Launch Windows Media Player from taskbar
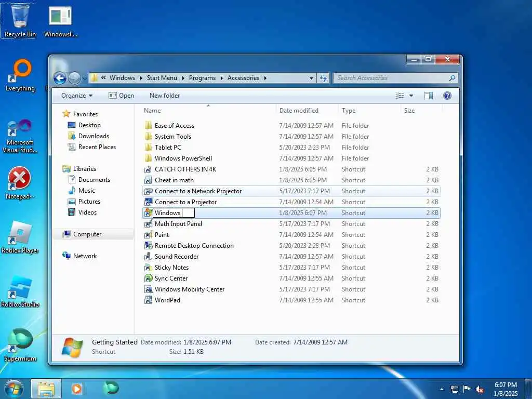Image resolution: width=532 pixels, height=399 pixels. coord(77,389)
